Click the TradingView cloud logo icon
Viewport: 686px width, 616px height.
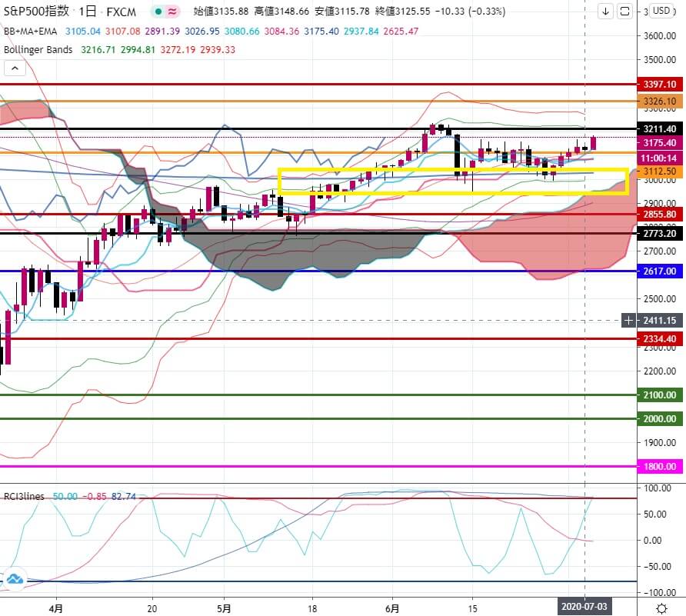(15, 579)
